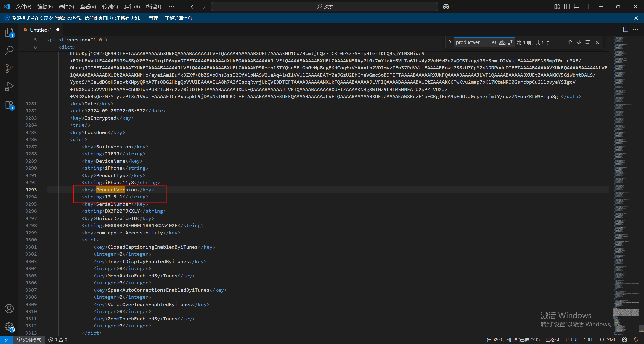Click the 管理 link in the banner
The image size is (644, 344).
click(x=153, y=18)
